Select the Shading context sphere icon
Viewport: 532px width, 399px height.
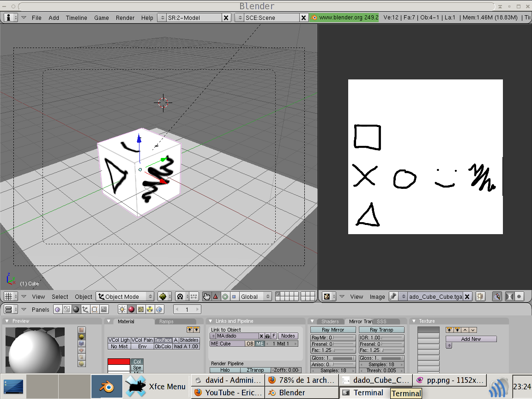[x=76, y=309]
